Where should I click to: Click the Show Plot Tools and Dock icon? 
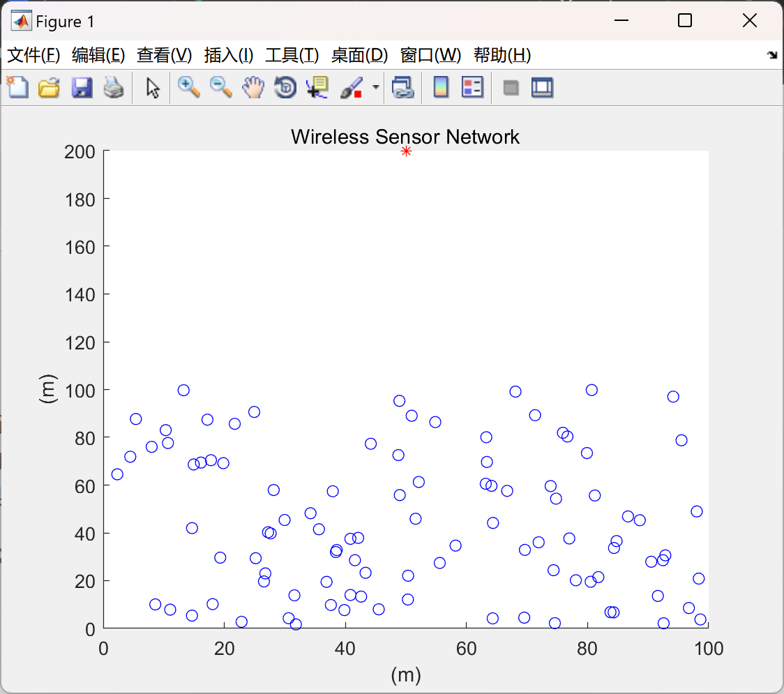tap(543, 87)
